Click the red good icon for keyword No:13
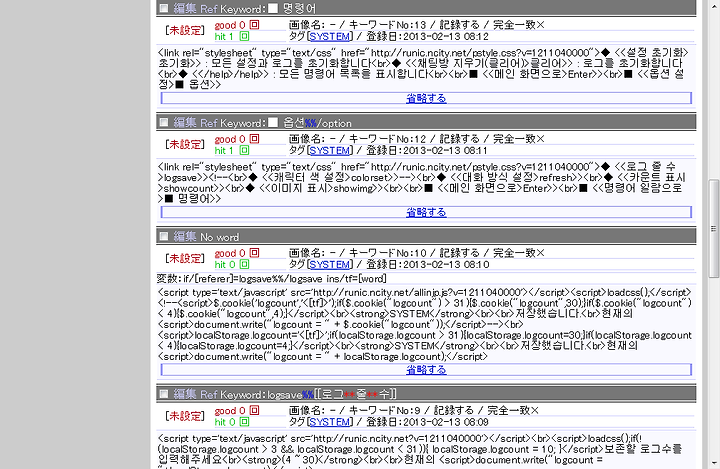Viewport: 720px width, 469px height. click(x=254, y=24)
